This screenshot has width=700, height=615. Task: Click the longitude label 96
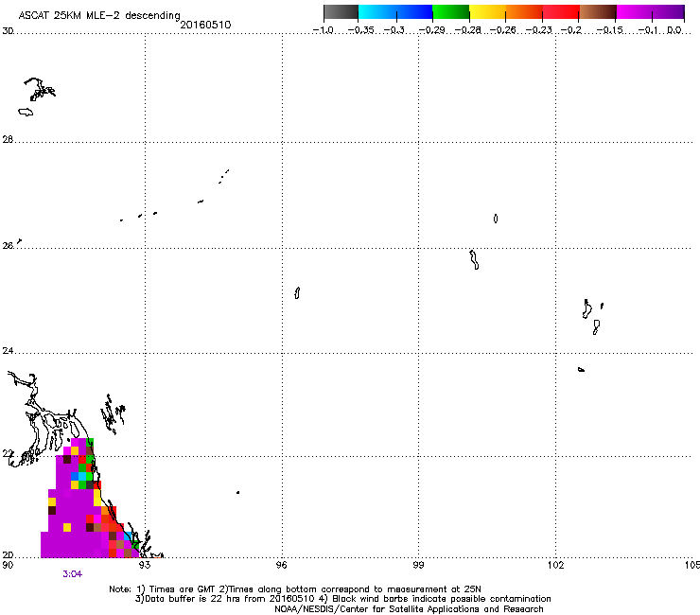pyautogui.click(x=282, y=565)
